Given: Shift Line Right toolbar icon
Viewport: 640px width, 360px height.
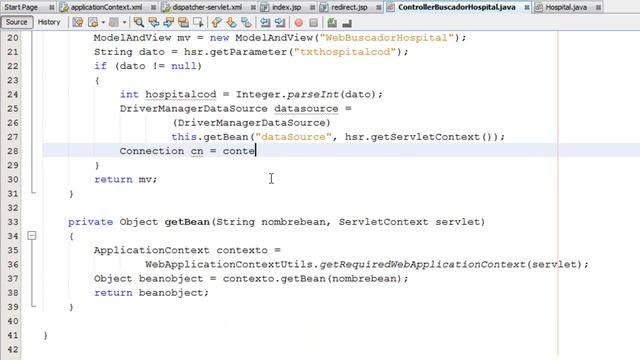Looking at the screenshot, I should [280, 22].
